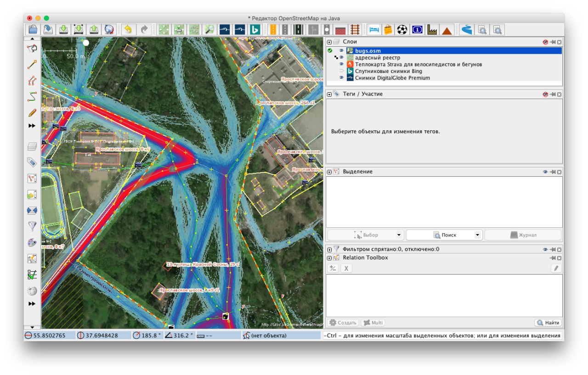Click the upload data to server icon
This screenshot has height=375, width=588.
coord(94,30)
